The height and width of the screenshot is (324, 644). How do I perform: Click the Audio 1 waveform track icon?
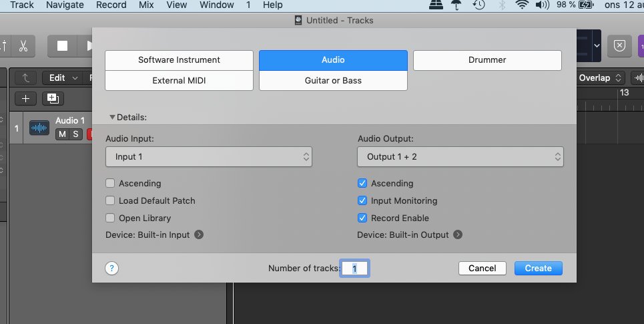tap(39, 128)
